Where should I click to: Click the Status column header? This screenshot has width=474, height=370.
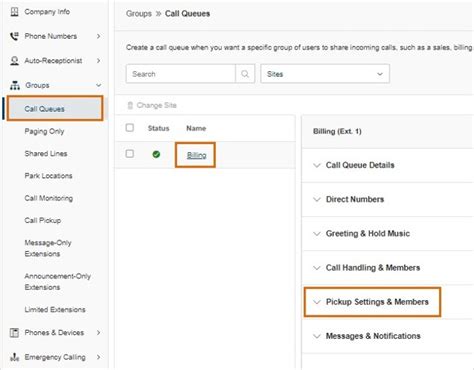click(x=159, y=128)
